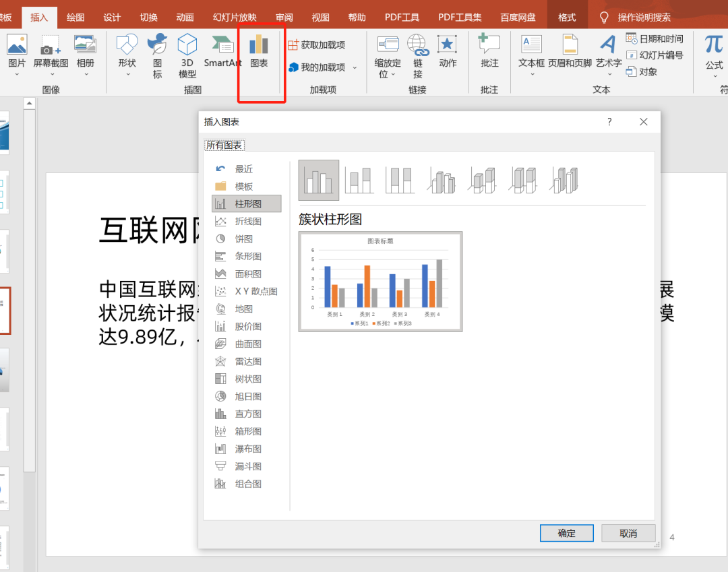Go to the Animations (动画) tab

click(185, 18)
